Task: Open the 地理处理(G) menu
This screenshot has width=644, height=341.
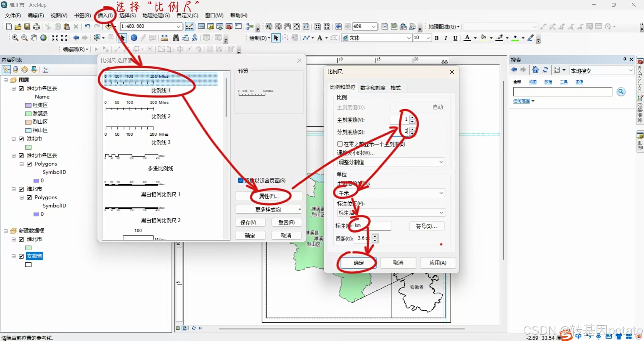Action: [x=156, y=15]
